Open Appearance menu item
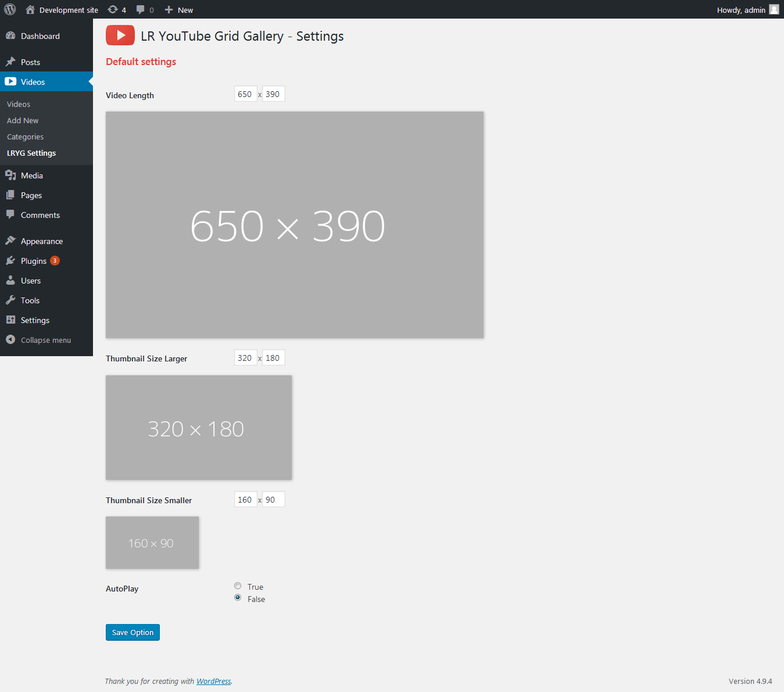 tap(46, 241)
